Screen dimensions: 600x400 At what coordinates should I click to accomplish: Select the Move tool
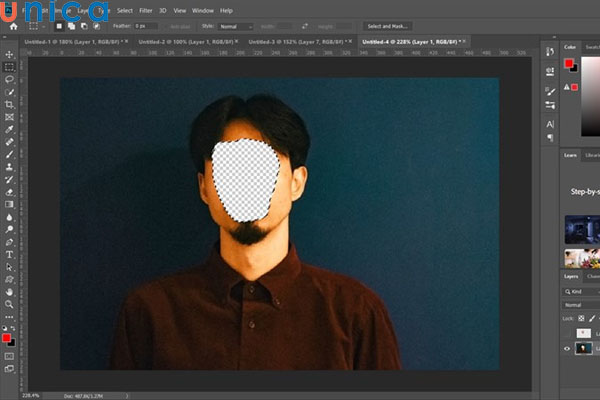[x=9, y=54]
